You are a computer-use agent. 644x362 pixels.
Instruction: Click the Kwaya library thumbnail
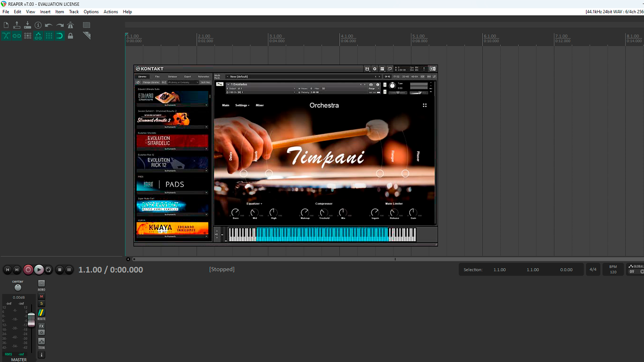[172, 228]
